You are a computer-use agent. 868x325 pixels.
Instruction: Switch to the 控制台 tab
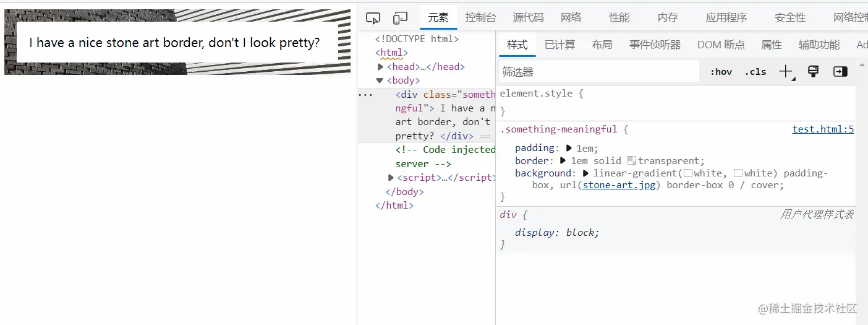point(481,17)
